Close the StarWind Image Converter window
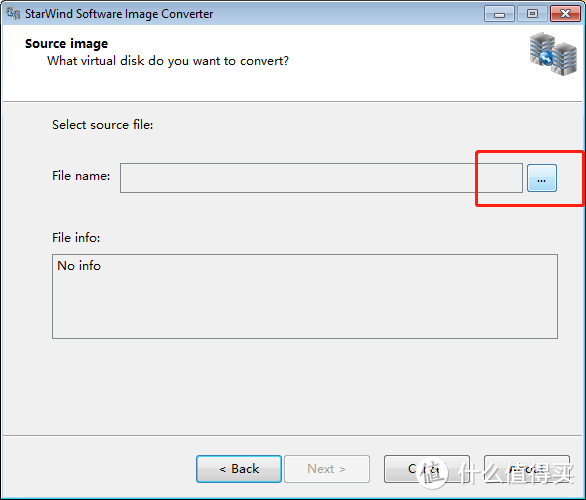Image resolution: width=586 pixels, height=500 pixels. tap(565, 14)
